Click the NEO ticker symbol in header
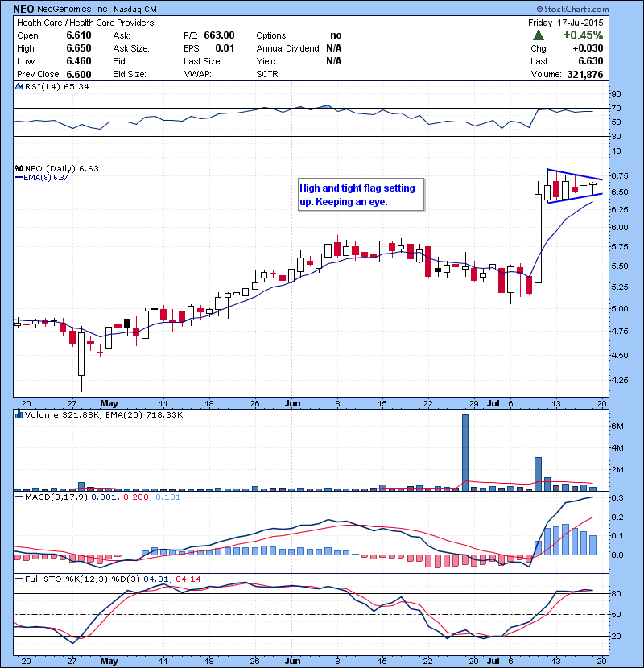This screenshot has height=668, width=644. (23, 9)
